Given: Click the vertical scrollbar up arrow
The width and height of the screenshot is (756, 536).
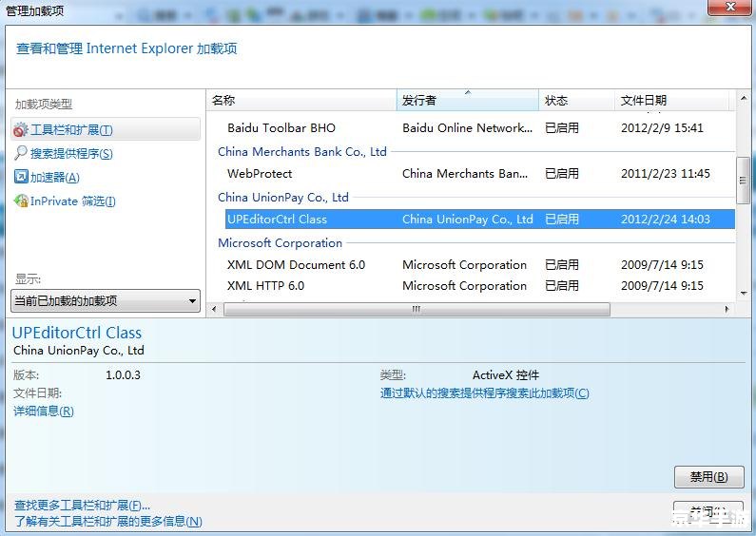Looking at the screenshot, I should pyautogui.click(x=744, y=98).
